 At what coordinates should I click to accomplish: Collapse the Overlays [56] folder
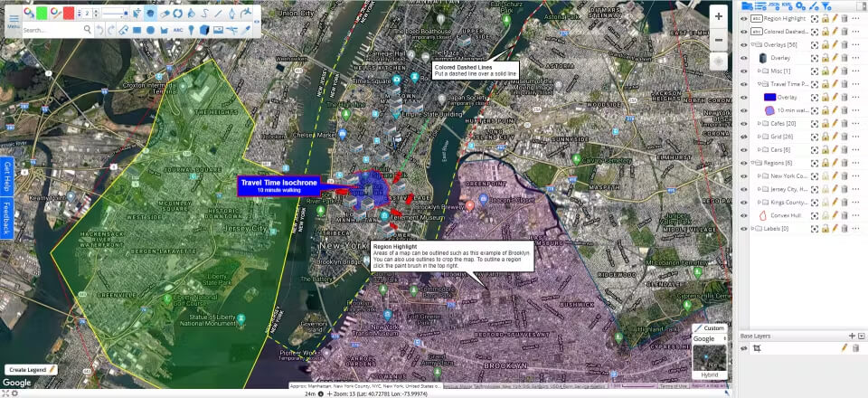coord(753,44)
